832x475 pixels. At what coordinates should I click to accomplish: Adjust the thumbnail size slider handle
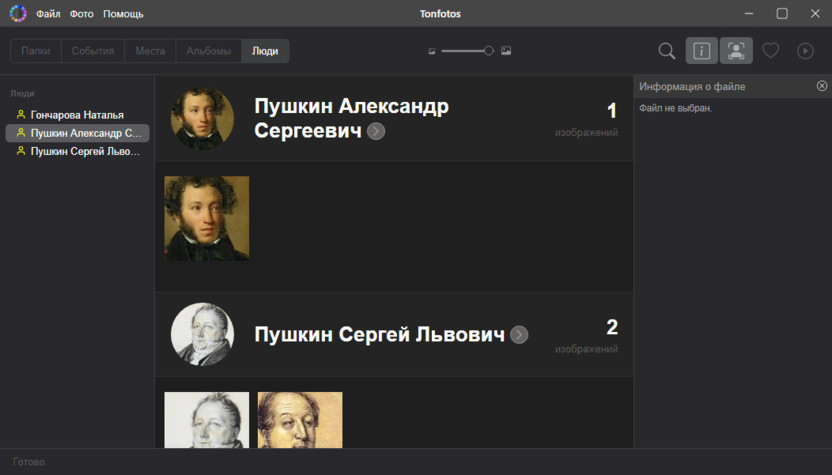pyautogui.click(x=489, y=50)
